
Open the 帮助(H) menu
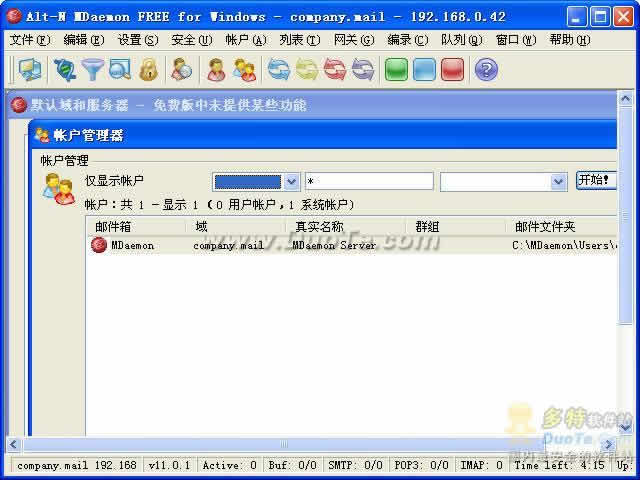569,40
